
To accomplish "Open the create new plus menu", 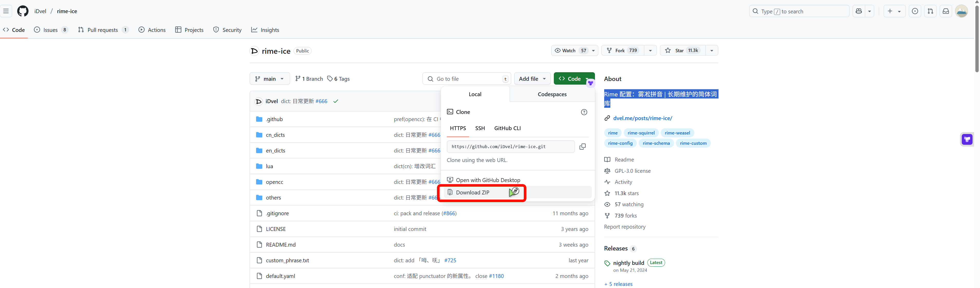I will (x=894, y=11).
